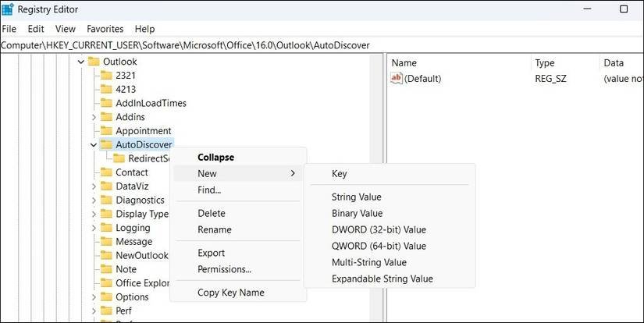Click the folder icon beside 4213
This screenshot has width=644, height=323.
click(107, 90)
